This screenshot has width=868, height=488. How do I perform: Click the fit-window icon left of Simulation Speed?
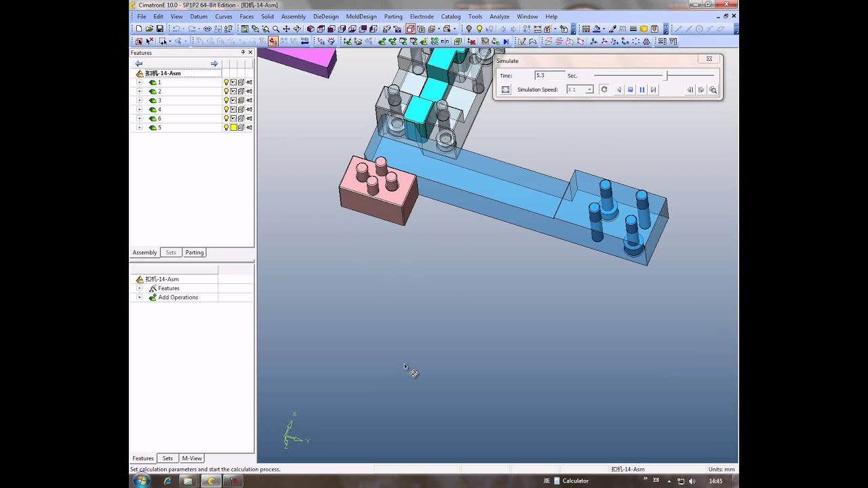point(505,89)
